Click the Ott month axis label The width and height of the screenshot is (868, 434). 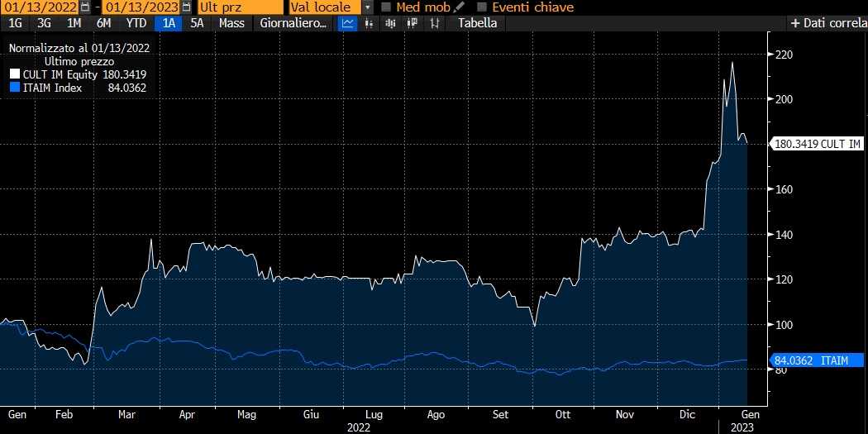pos(563,414)
